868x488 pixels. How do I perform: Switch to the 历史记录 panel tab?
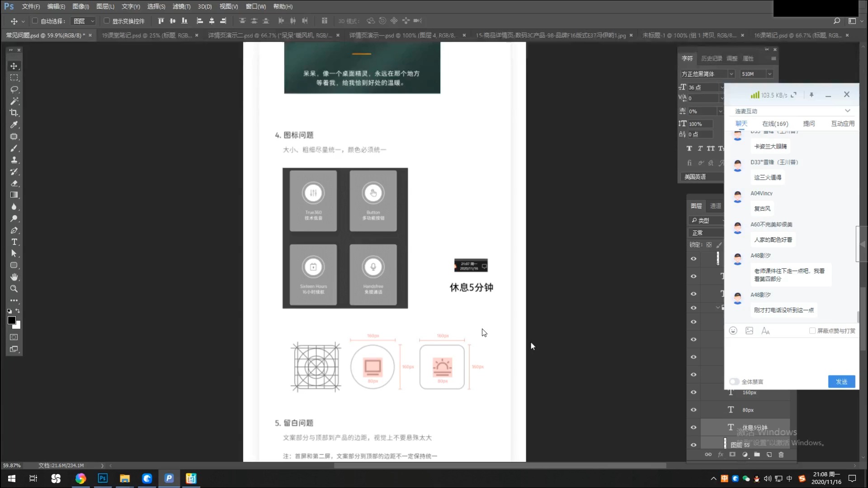712,59
